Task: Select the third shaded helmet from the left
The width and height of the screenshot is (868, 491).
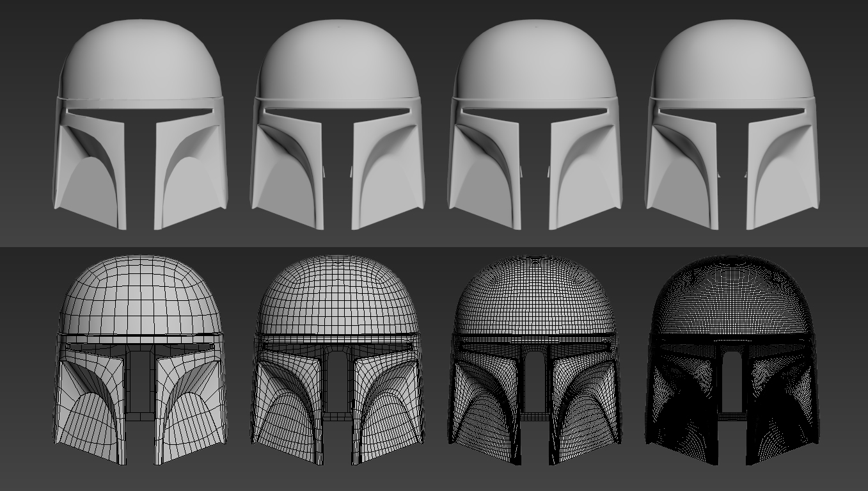Action: [535, 124]
